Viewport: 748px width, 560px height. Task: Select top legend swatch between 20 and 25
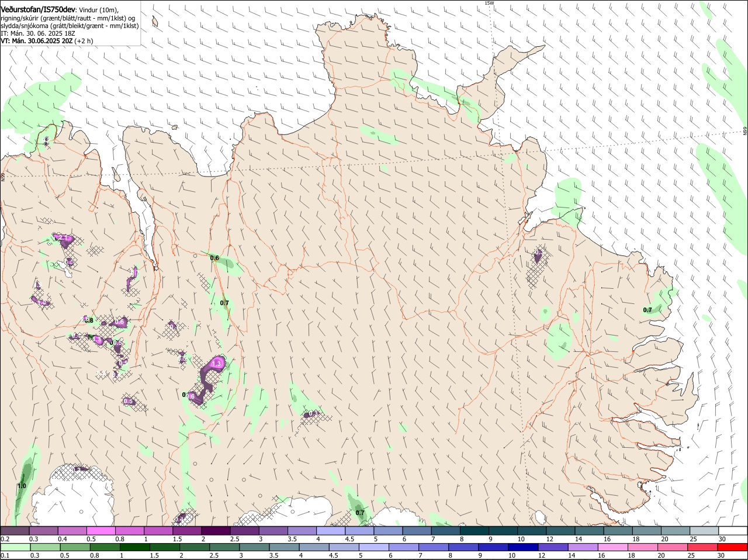676,530
